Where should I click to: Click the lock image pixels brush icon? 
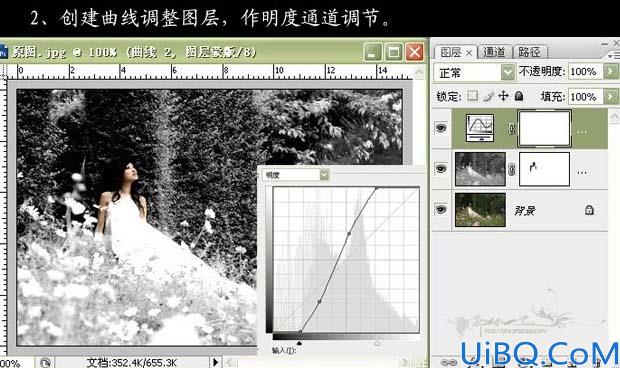[x=489, y=96]
